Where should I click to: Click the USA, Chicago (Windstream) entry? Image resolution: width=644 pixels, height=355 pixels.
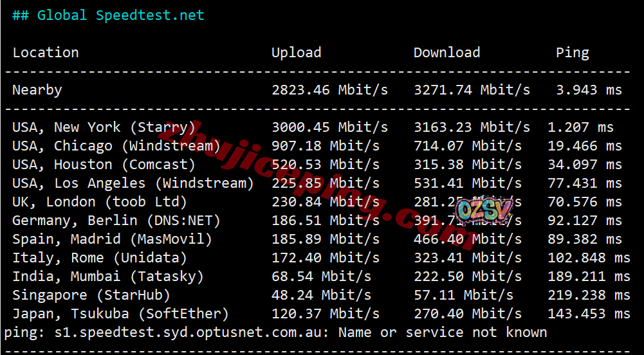(116, 146)
